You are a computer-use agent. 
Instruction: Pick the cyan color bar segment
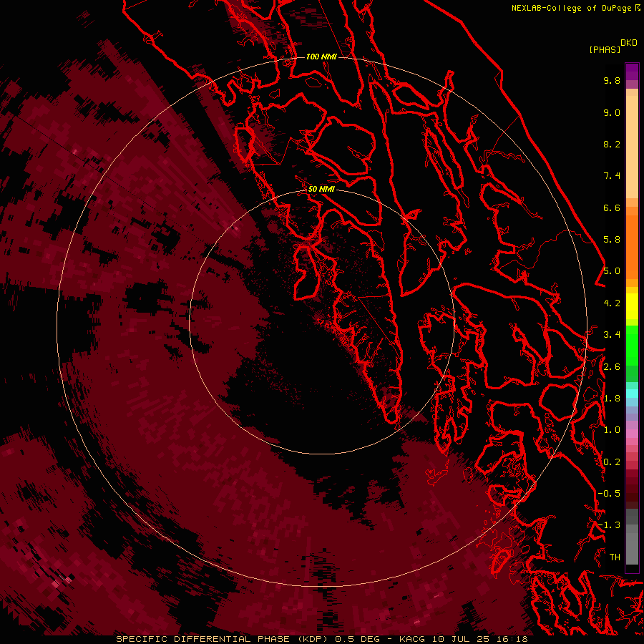(x=632, y=394)
